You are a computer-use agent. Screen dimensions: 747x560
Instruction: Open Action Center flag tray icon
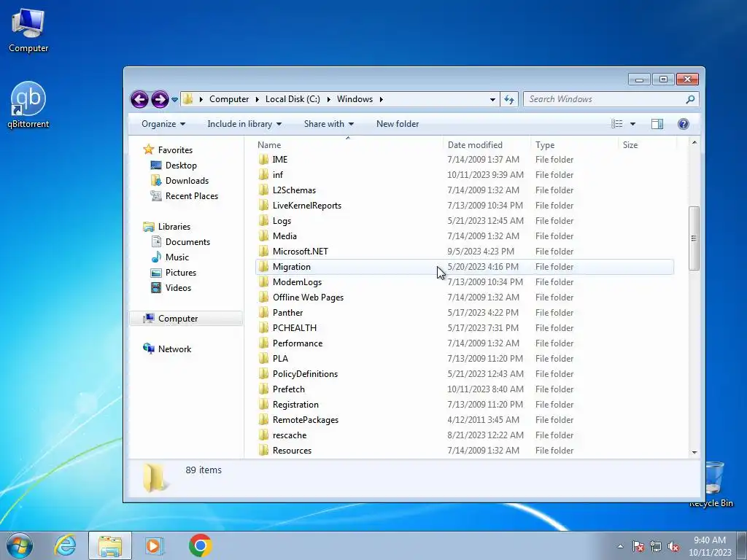coord(638,546)
